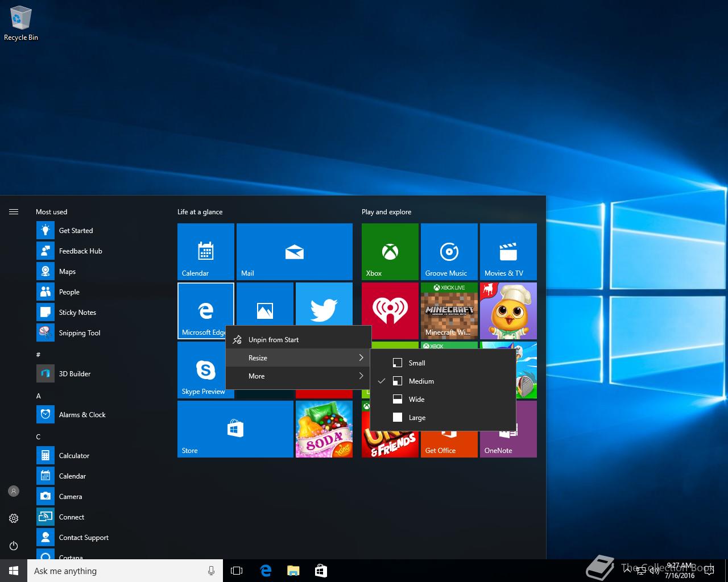Open Task View on the taskbar
The width and height of the screenshot is (728, 582).
point(237,571)
